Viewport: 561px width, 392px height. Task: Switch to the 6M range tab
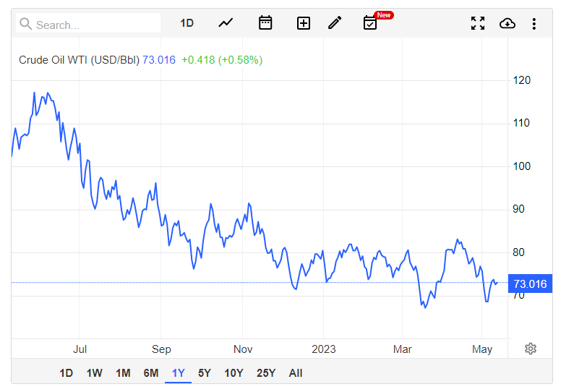(151, 373)
